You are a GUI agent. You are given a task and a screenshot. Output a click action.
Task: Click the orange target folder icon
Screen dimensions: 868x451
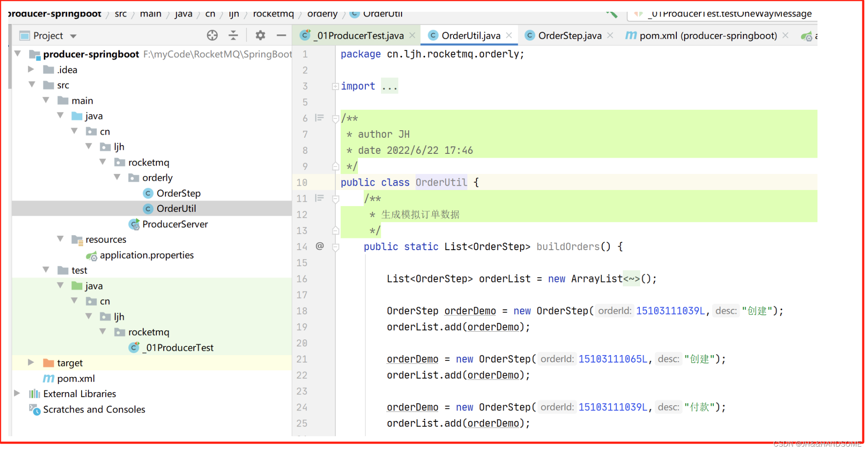click(48, 363)
